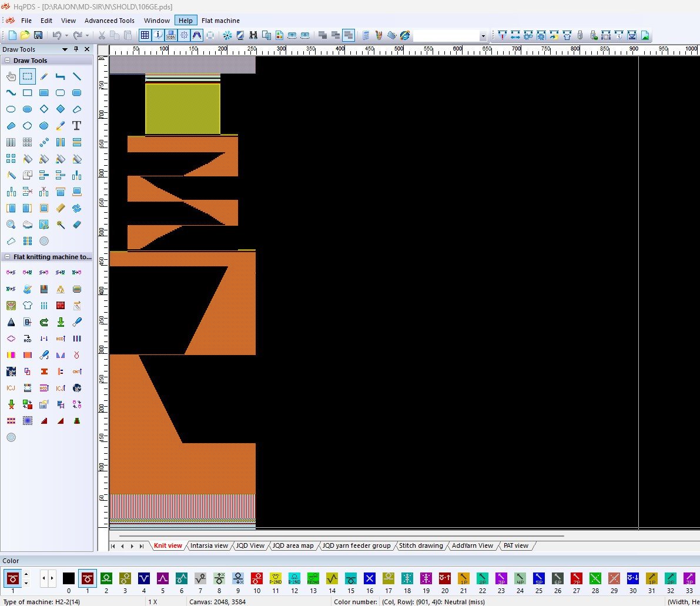Toggle the info display toolbar button
Viewport: 700px width, 606px height.
(x=159, y=35)
